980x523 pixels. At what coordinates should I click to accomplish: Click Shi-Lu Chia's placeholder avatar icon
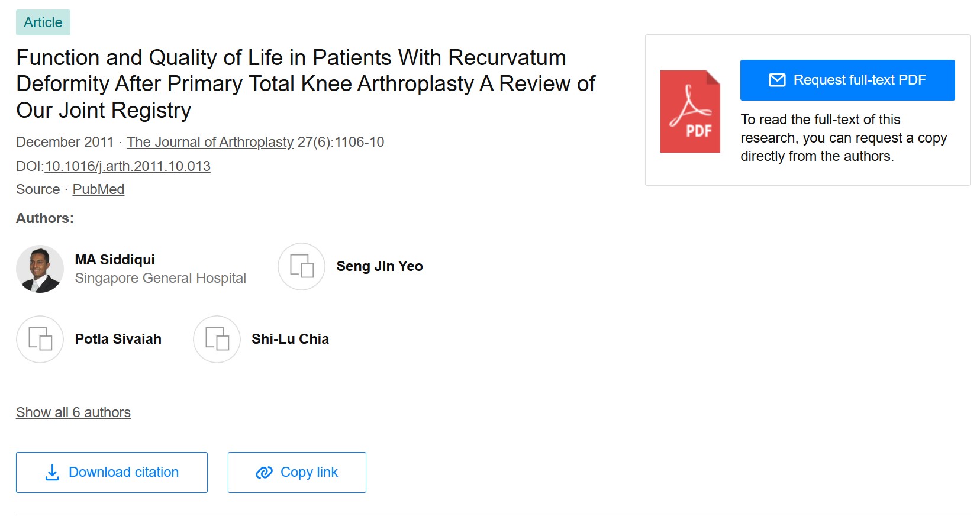tap(216, 339)
